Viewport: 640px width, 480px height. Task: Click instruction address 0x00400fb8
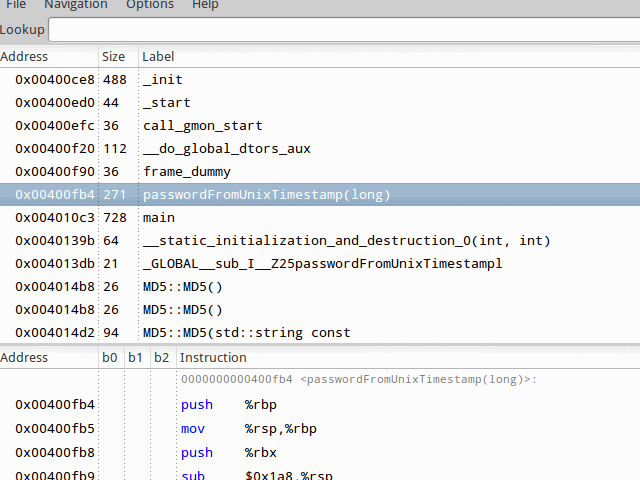pyautogui.click(x=55, y=452)
